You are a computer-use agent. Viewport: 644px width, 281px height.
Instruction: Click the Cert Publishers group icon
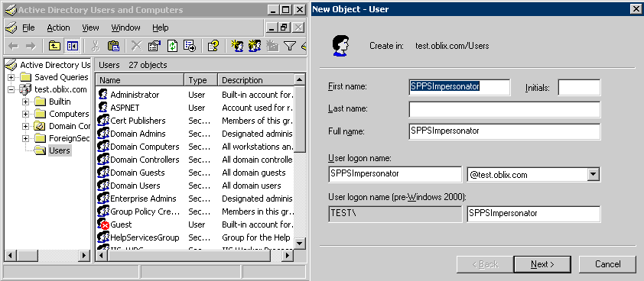[102, 121]
